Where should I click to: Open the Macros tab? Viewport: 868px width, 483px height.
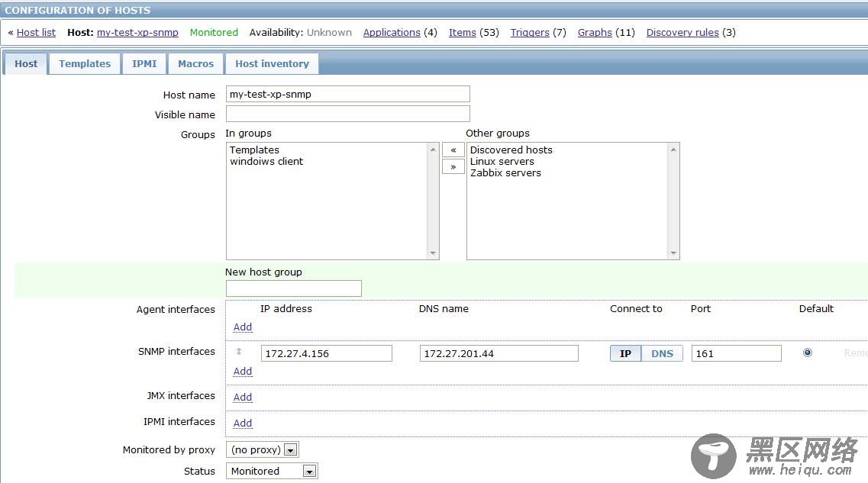click(x=195, y=63)
